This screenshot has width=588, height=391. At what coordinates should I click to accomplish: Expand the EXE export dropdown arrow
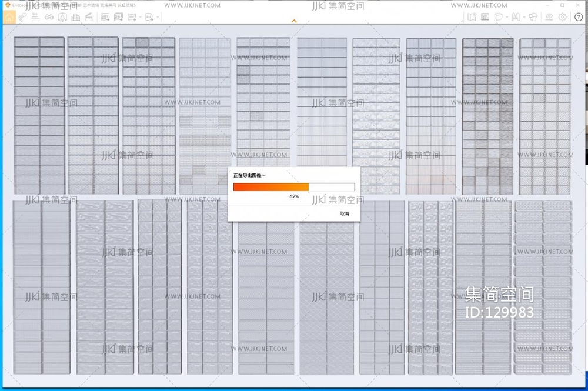[159, 17]
